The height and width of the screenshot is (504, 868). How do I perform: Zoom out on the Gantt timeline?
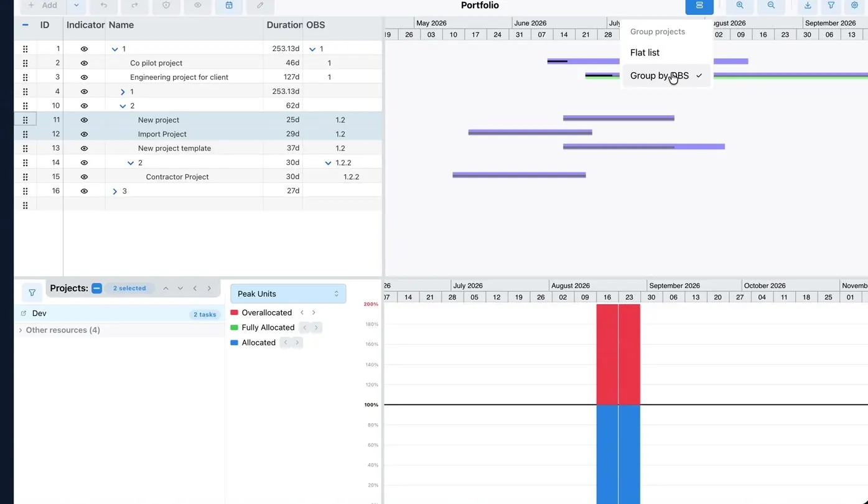coord(771,6)
